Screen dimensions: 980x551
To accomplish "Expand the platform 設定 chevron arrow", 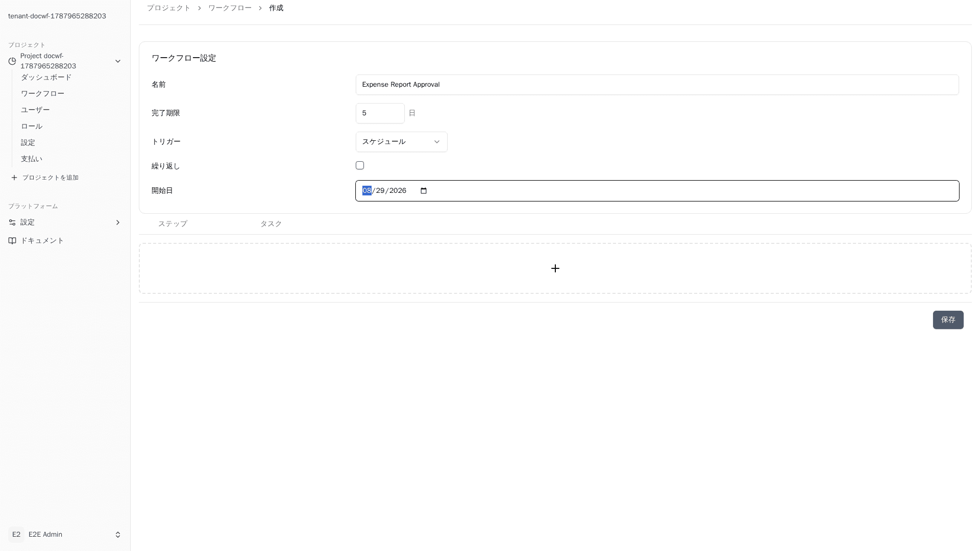I will click(118, 222).
